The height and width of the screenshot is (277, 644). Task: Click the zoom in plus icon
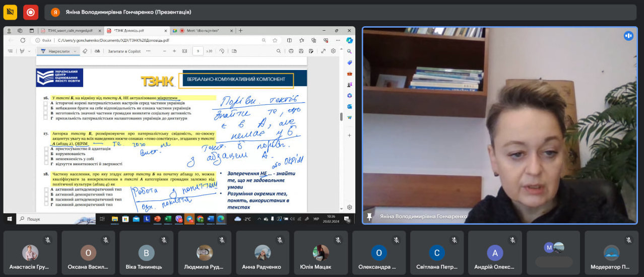174,51
